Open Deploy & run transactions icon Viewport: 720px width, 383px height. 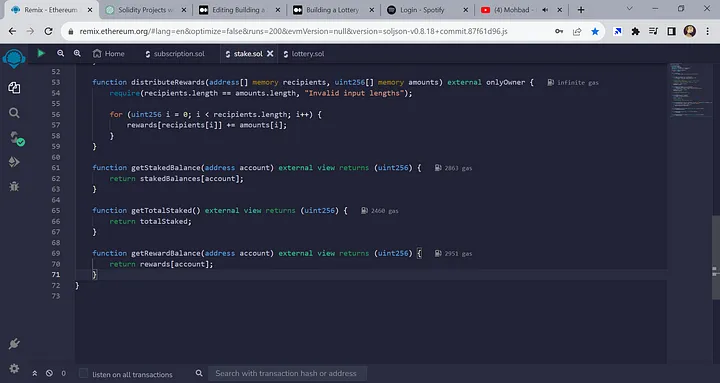14,162
